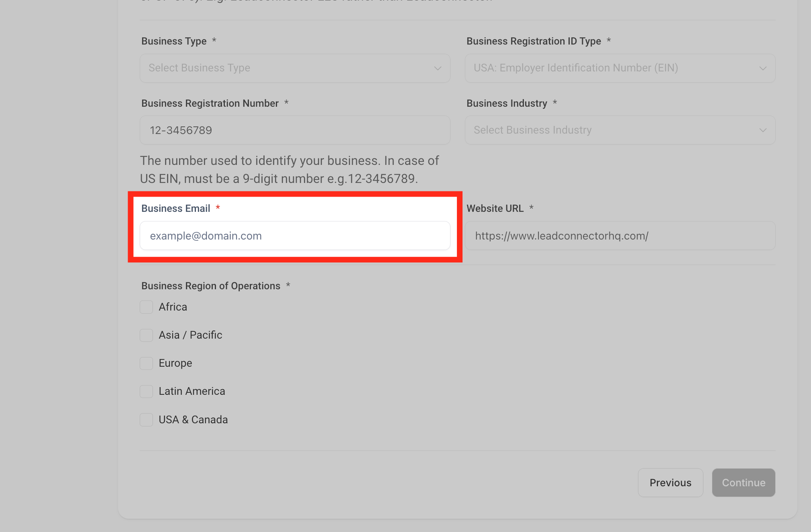Click the Africa label text
The height and width of the screenshot is (532, 811).
[173, 307]
